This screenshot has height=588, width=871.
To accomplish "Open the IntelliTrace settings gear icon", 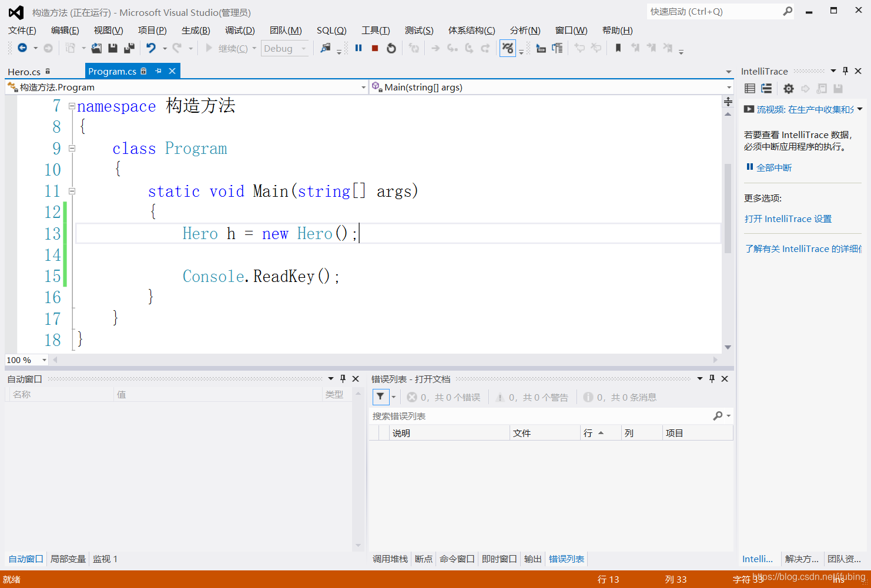I will (789, 89).
